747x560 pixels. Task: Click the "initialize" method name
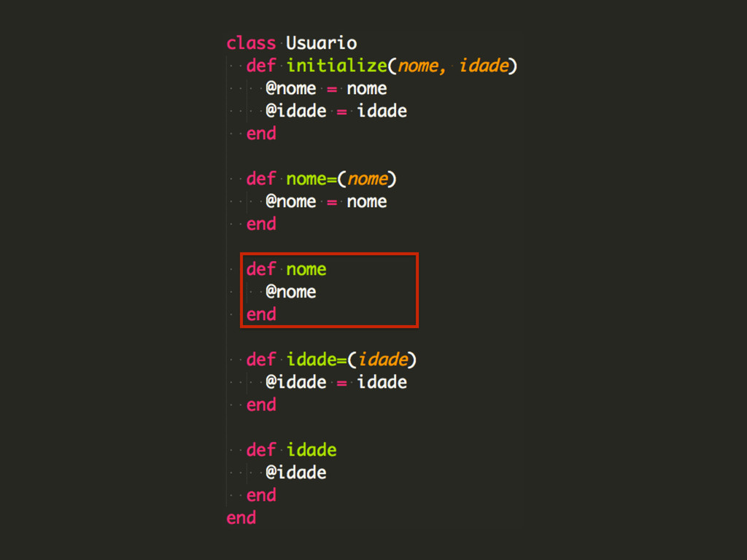pyautogui.click(x=336, y=66)
